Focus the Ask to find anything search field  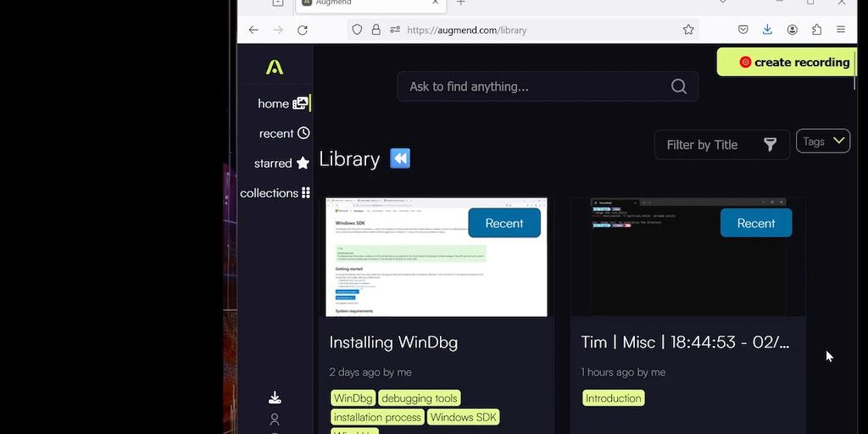(x=548, y=86)
